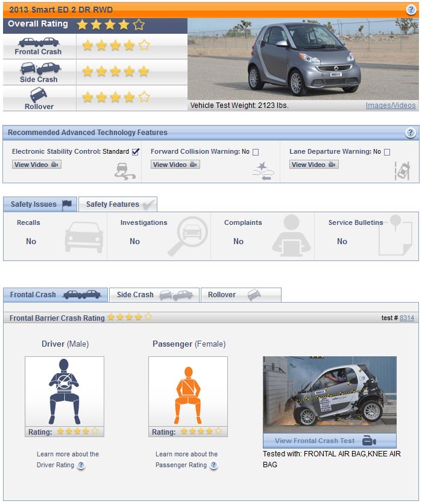Click the pinned document Service Bulletins icon
The image size is (422, 504).
pos(395,235)
